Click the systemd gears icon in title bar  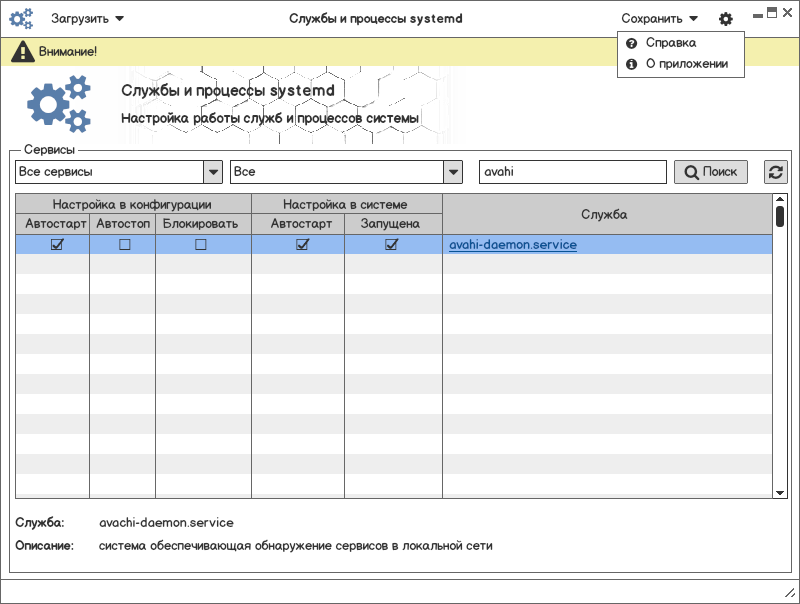(x=21, y=18)
